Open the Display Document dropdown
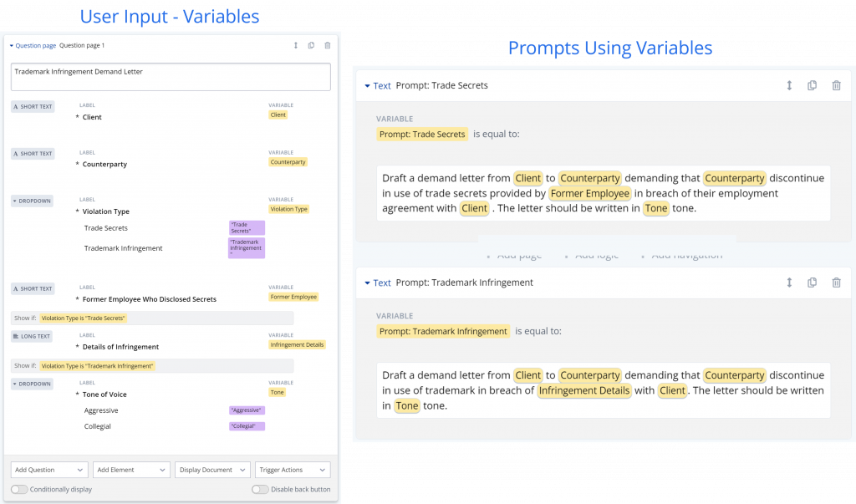Screen dimensions: 856x504 click(x=212, y=470)
